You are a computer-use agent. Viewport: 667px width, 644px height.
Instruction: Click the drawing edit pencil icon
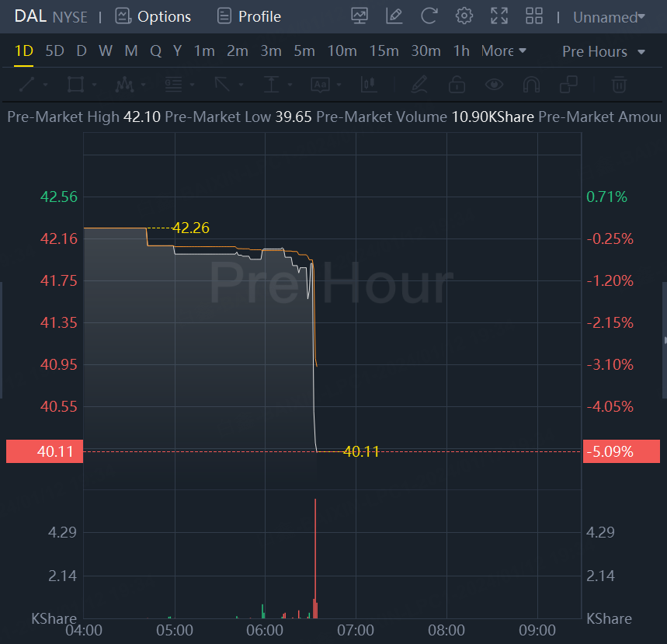[394, 16]
